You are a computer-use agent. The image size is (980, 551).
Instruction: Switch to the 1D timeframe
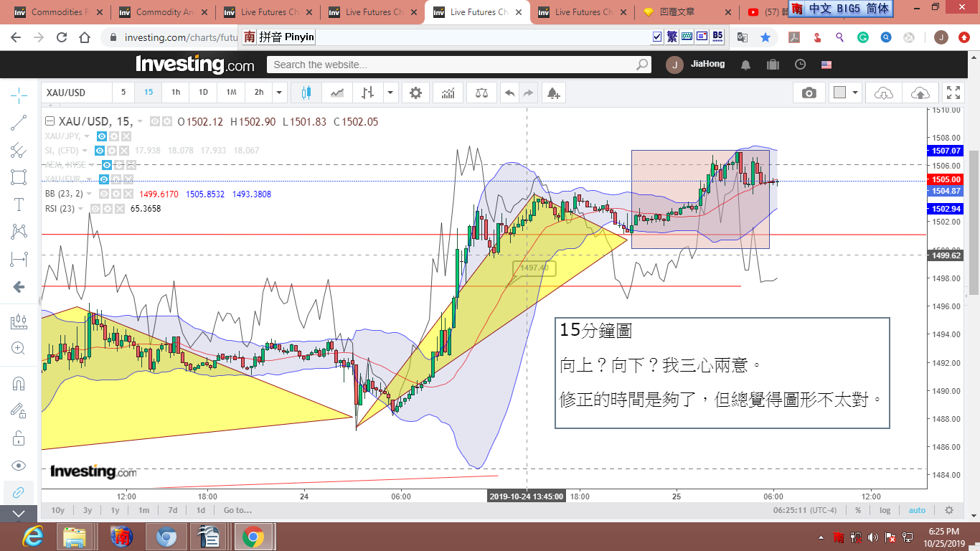203,93
